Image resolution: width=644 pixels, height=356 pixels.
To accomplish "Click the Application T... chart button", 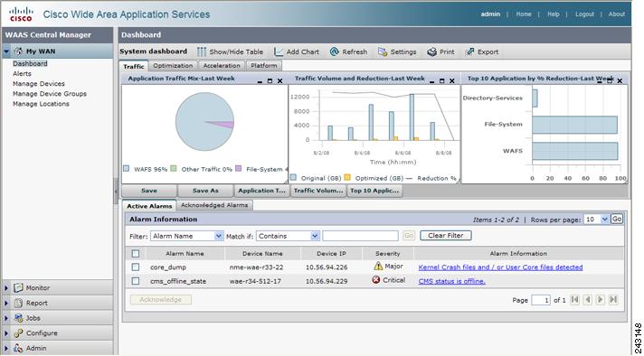I will pyautogui.click(x=261, y=191).
